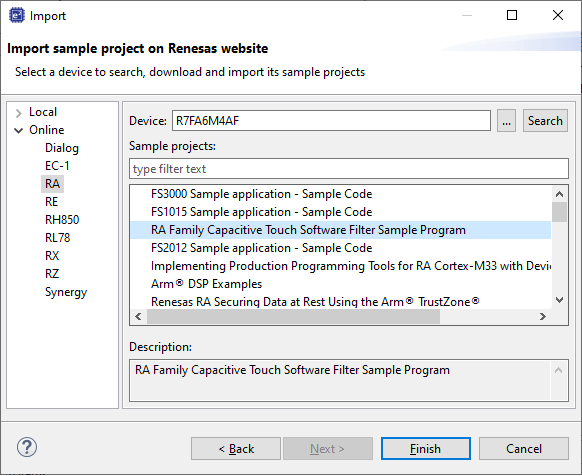The height and width of the screenshot is (476, 582).
Task: Click sample list horizontal scroll right arrow
Action: [x=543, y=316]
